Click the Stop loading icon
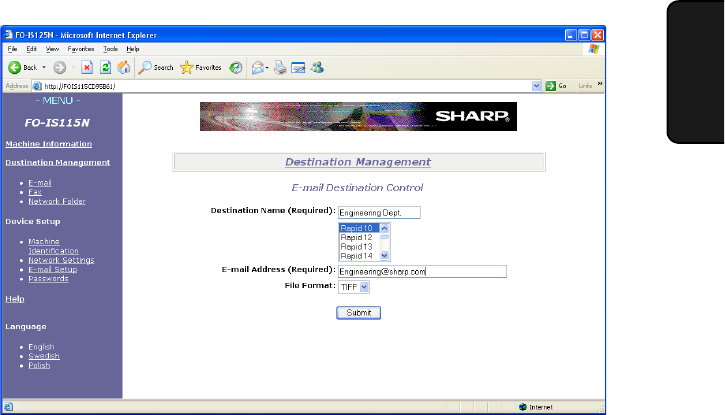This screenshot has height=415, width=725. [88, 68]
